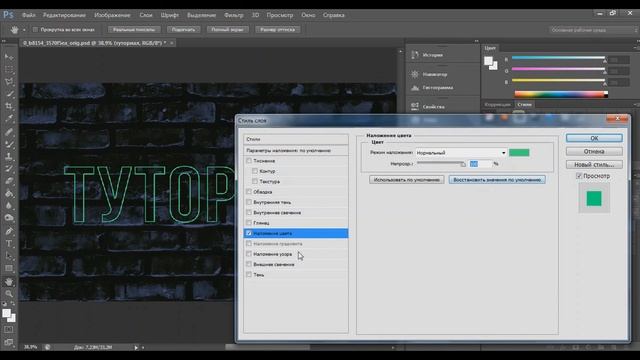This screenshot has height=360, width=640.
Task: Select the Lasso tool
Action: 9,82
